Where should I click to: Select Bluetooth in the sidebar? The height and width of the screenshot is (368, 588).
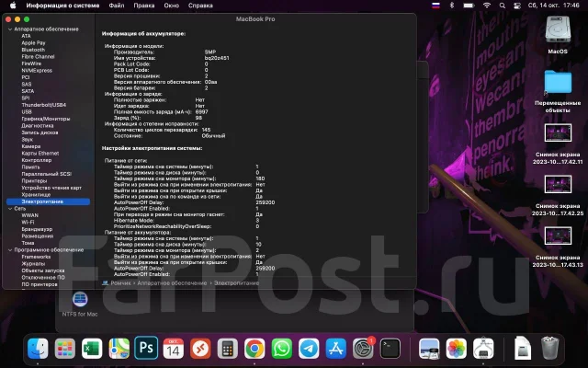33,50
